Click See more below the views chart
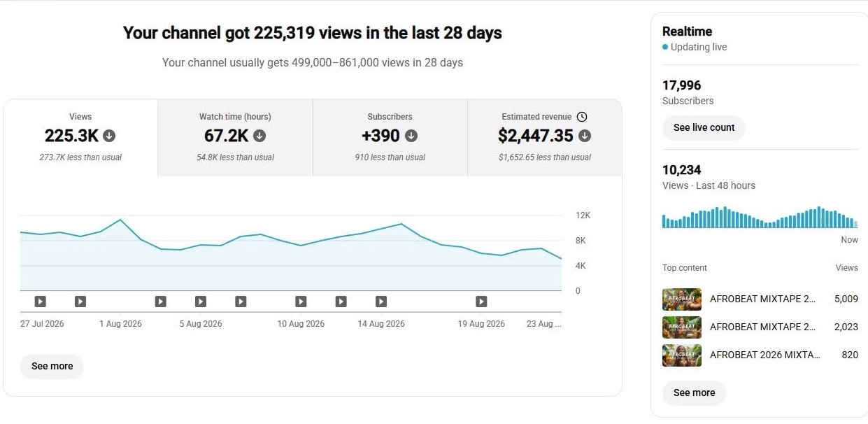868x424 pixels. click(x=52, y=367)
